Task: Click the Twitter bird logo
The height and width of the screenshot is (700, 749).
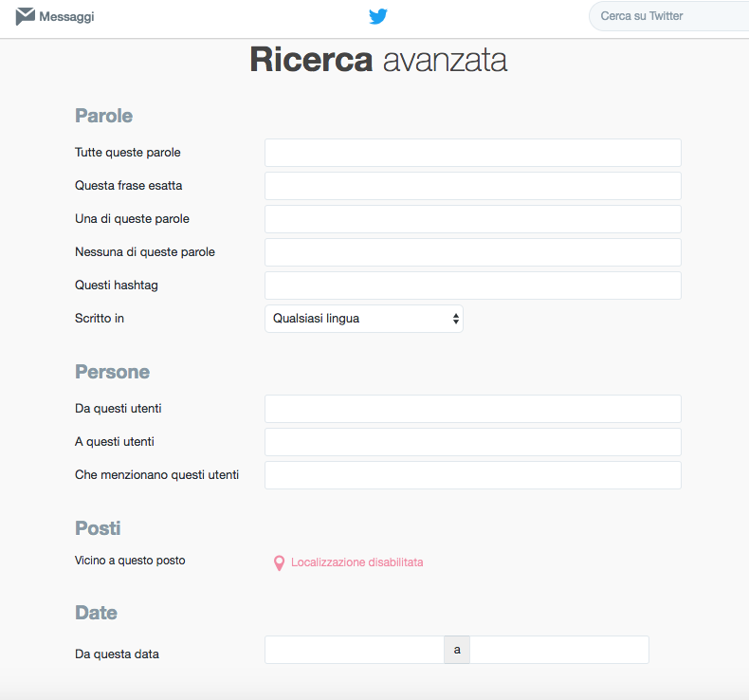Action: pyautogui.click(x=378, y=16)
